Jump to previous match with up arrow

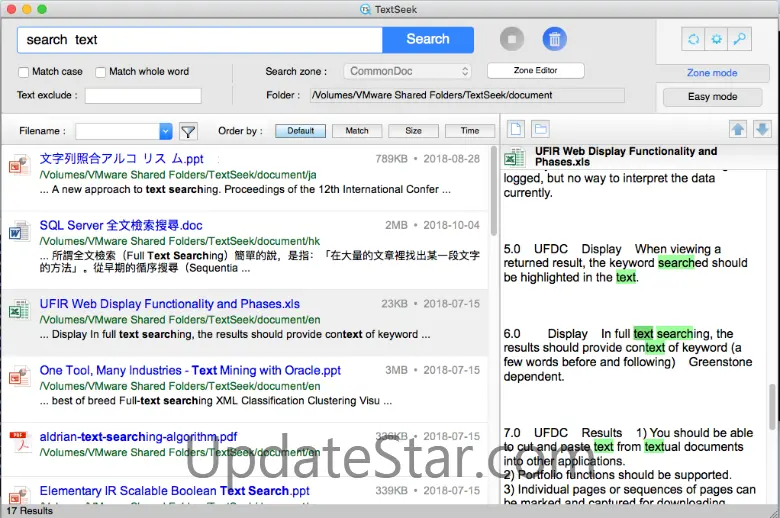point(737,129)
